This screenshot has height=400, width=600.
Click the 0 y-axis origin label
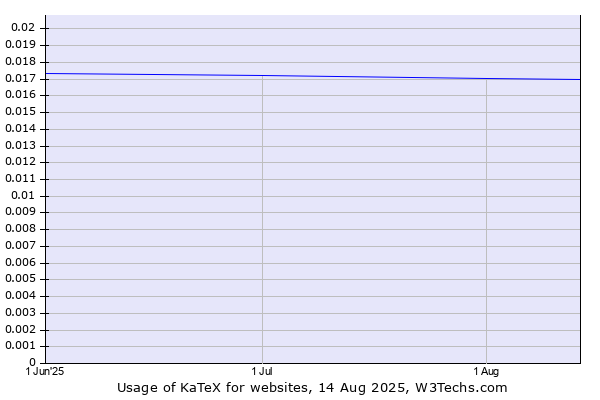pos(32,362)
